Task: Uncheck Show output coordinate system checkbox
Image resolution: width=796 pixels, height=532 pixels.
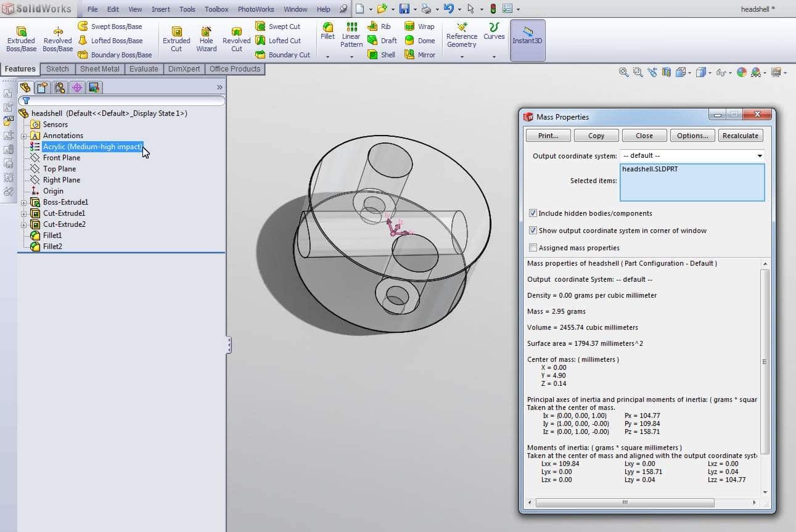Action: click(533, 231)
